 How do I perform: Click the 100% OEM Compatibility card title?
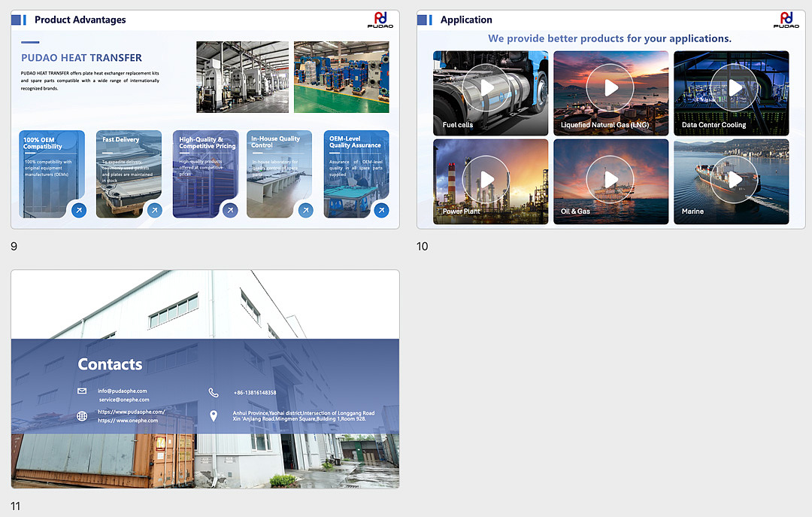coord(42,143)
